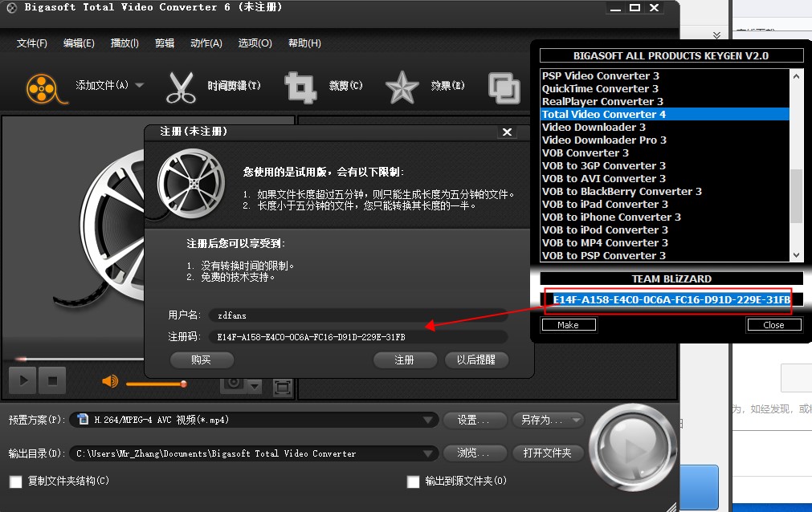Open the 播放(I) menu

point(124,43)
